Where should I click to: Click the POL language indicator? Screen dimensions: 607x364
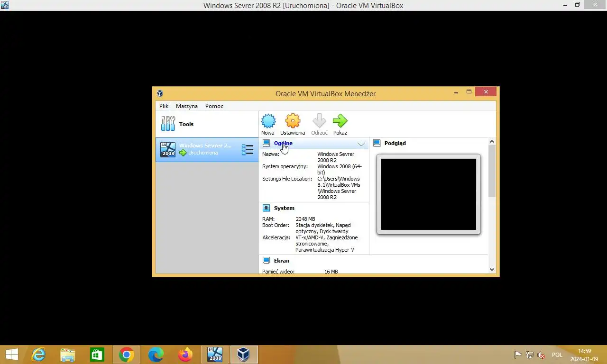(x=557, y=355)
